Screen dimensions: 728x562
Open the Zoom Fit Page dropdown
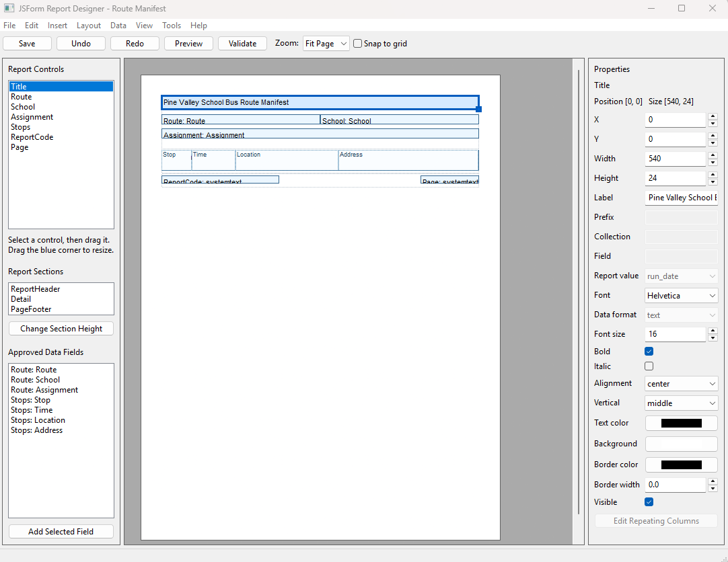326,44
